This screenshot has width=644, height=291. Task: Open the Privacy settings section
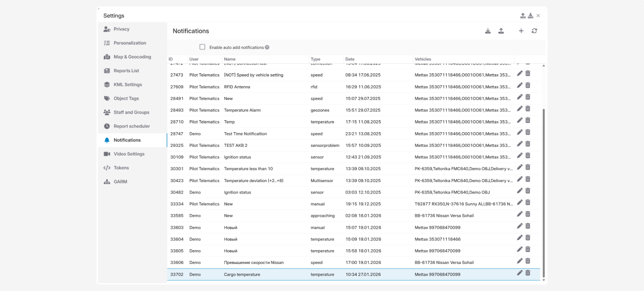(x=121, y=29)
